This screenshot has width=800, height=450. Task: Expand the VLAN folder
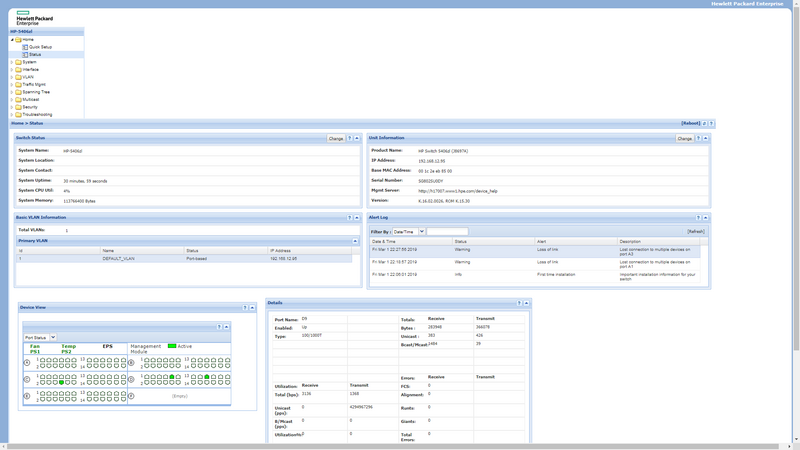pos(12,77)
